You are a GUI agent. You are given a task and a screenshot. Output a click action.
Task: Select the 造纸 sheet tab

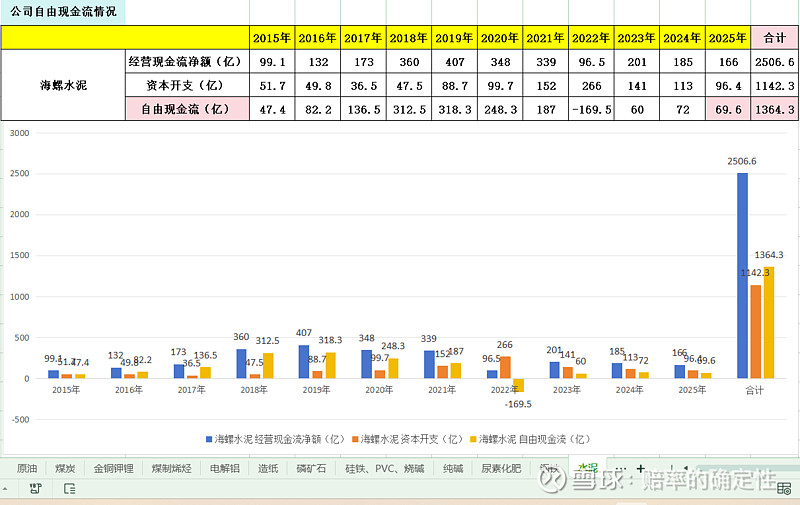tap(268, 468)
